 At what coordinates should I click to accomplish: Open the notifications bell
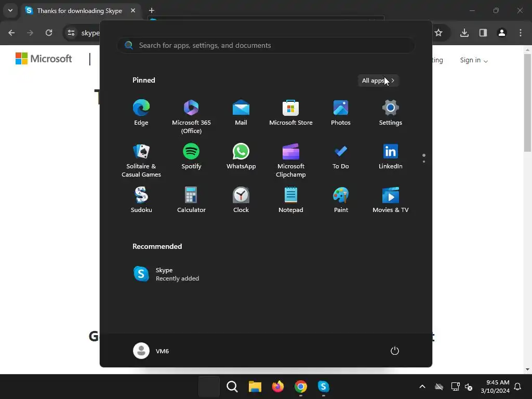tap(518, 387)
